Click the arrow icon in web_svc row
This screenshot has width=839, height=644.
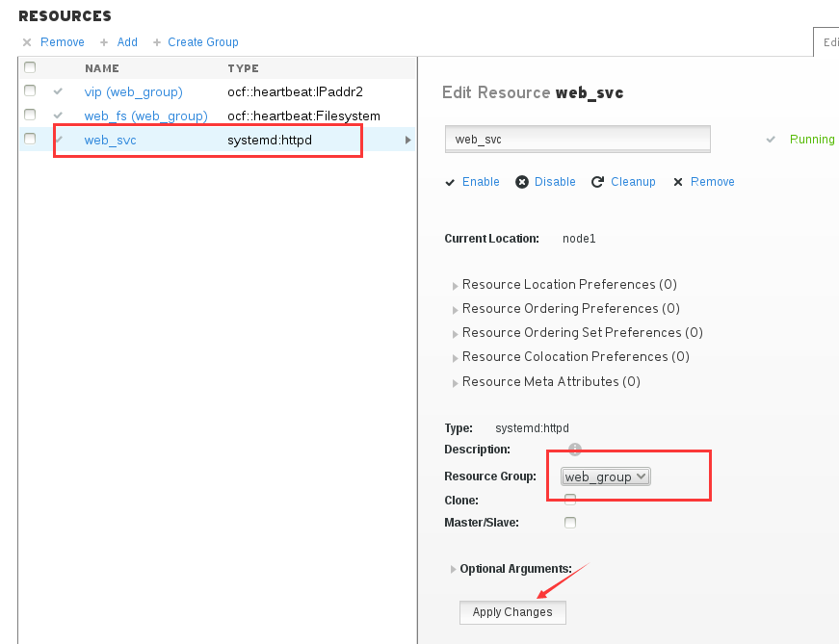[407, 141]
